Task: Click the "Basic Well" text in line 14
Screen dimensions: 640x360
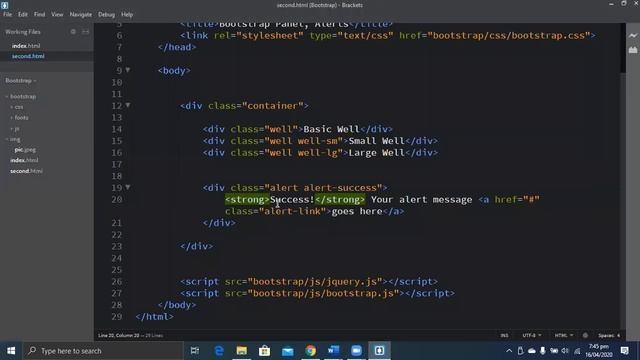Action: coord(331,129)
